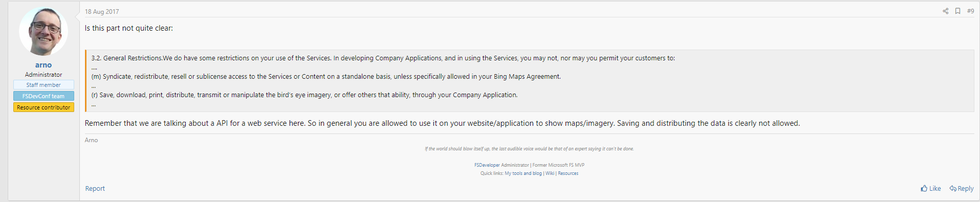This screenshot has height=202, width=980.
Task: Click the Staff member badge
Action: (43, 85)
